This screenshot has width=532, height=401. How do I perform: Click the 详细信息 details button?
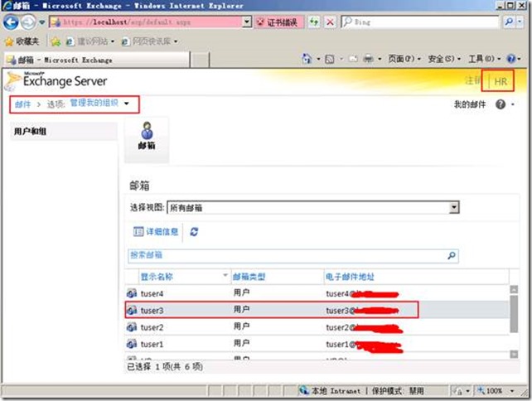[156, 232]
